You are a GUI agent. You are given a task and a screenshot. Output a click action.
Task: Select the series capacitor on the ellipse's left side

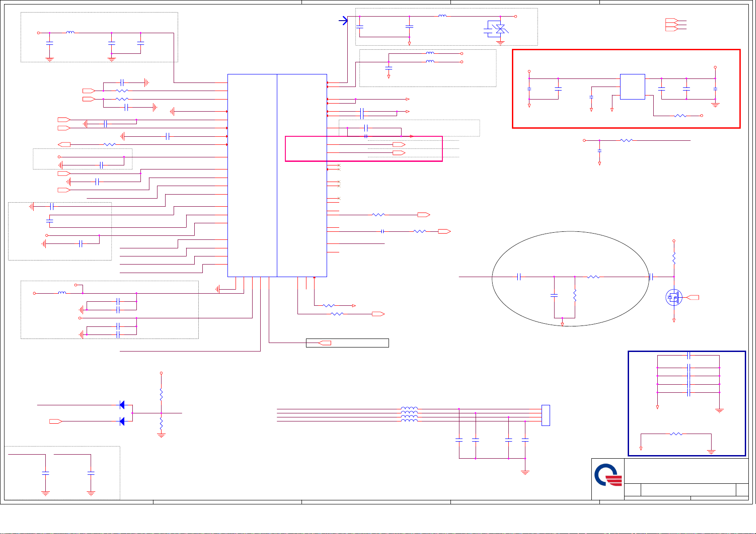pos(519,277)
